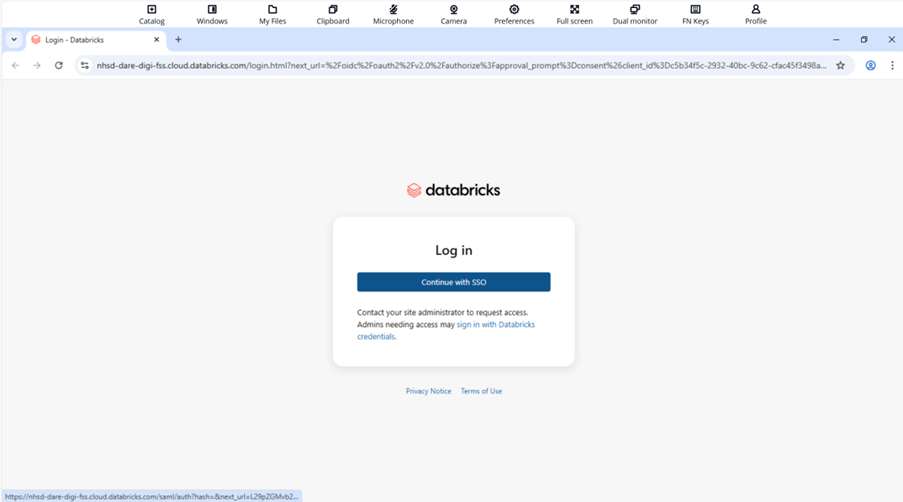Viewport: 903px width, 502px height.
Task: Close the Login - Databricks tab
Action: [x=157, y=40]
